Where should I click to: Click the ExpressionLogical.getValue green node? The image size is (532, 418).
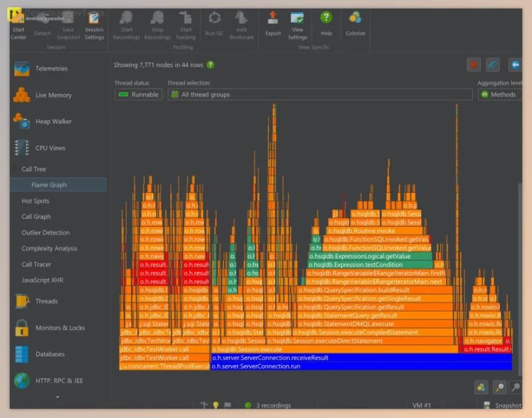tap(370, 256)
